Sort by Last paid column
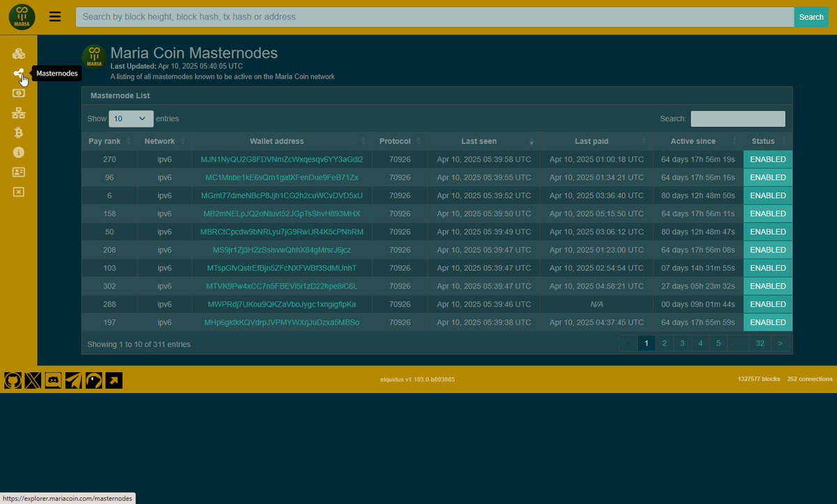Viewport: 837px width, 504px height. [596, 142]
